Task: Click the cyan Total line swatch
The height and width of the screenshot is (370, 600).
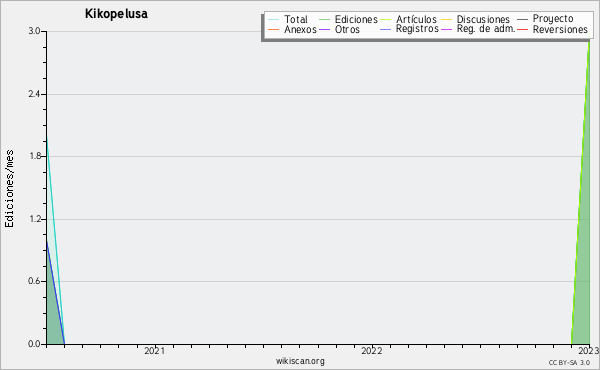Action: pos(274,20)
